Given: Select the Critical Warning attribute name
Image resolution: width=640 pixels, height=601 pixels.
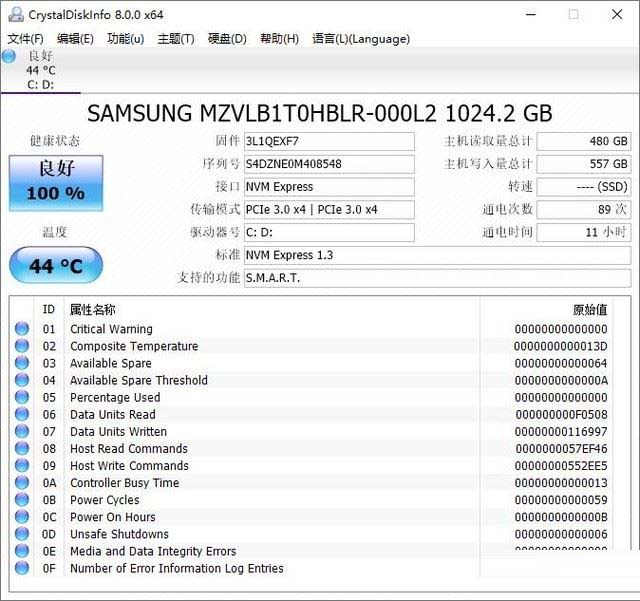Looking at the screenshot, I should pyautogui.click(x=111, y=329).
